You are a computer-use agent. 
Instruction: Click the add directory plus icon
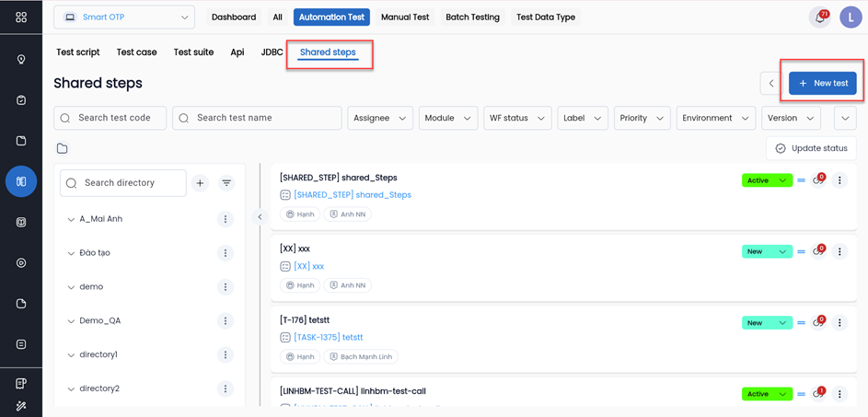(x=200, y=183)
